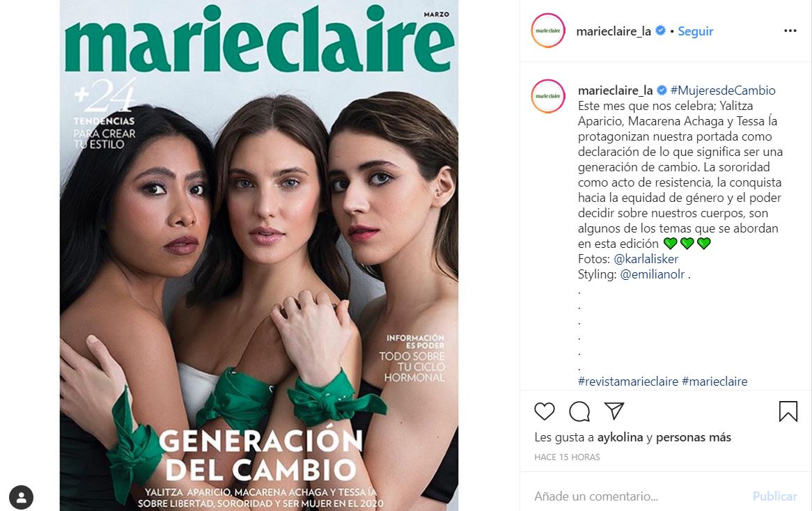Viewport: 812px width, 511px height.
Task: Click the tagged people icon on photo
Action: tap(21, 498)
